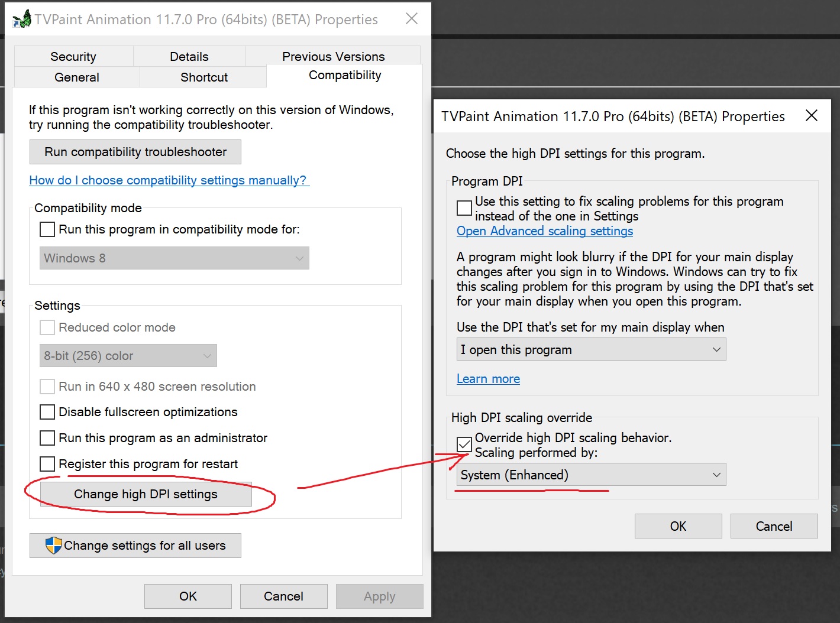Image resolution: width=840 pixels, height=623 pixels.
Task: Click the TVPaint butterfly icon in title bar
Action: 22,19
